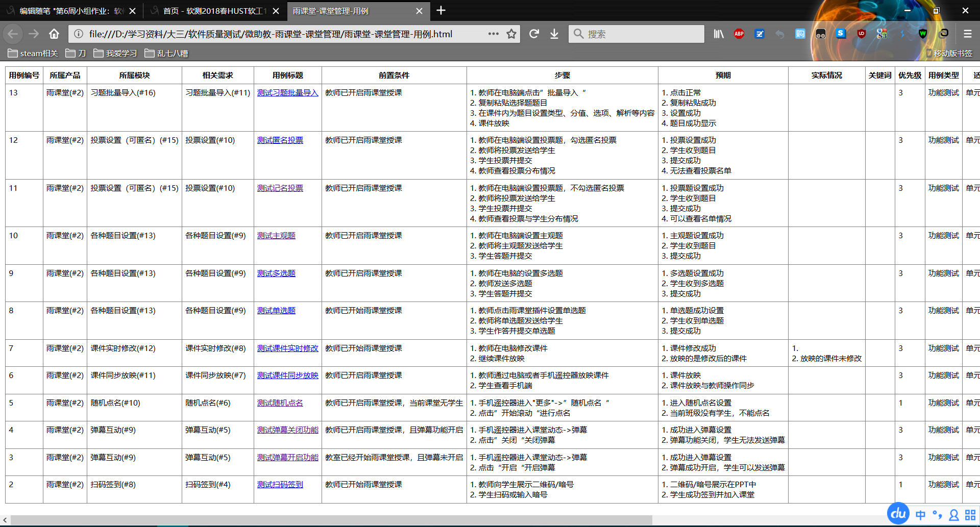Open the IME user account icon
980x527 pixels.
coord(953,515)
